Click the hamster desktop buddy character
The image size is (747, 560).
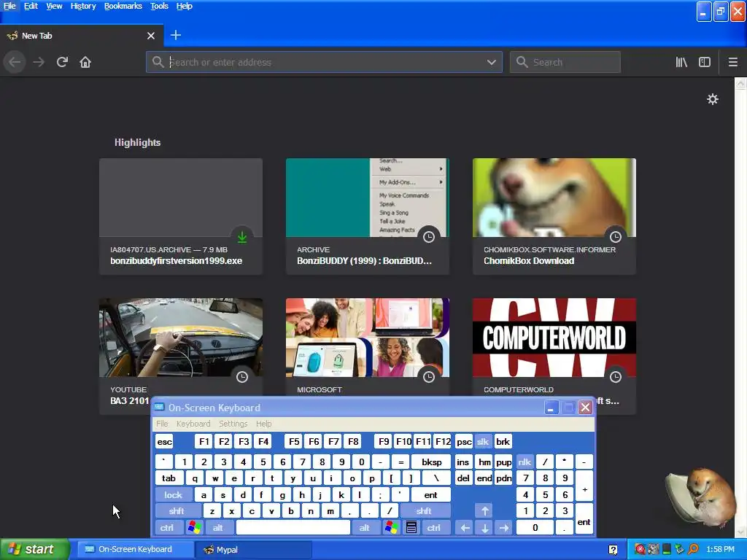point(700,497)
